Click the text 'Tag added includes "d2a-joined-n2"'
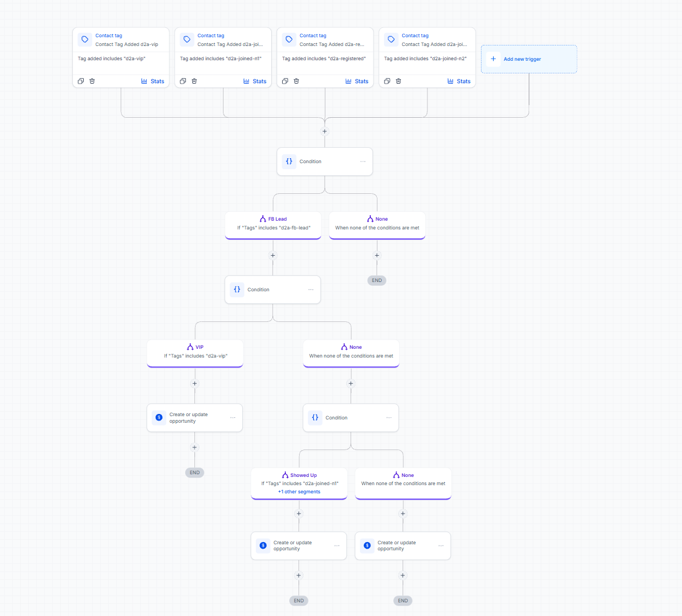 pos(425,59)
